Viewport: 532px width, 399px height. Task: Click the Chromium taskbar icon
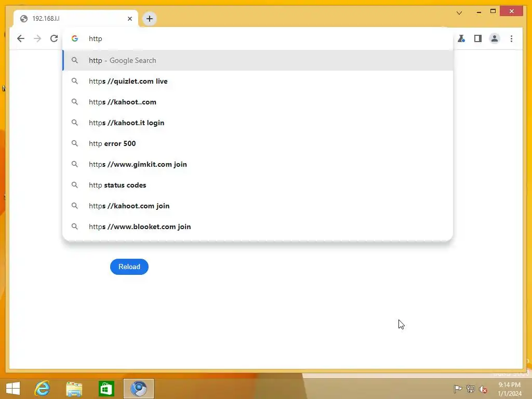(x=138, y=389)
